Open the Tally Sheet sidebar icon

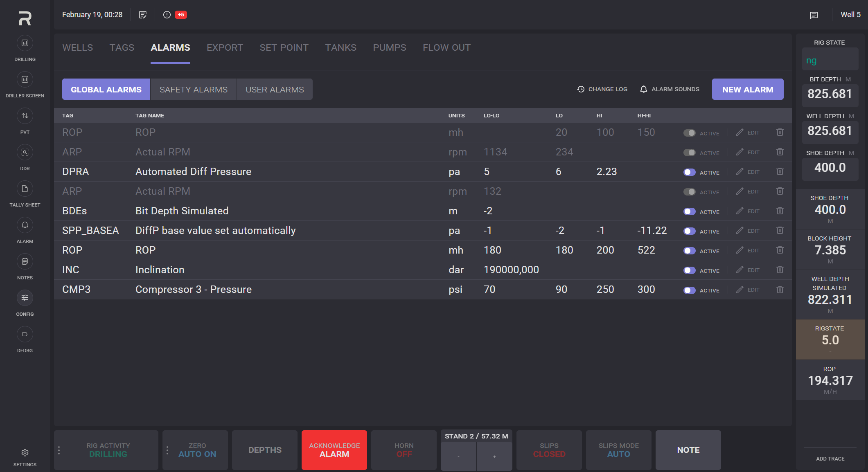coord(25,189)
